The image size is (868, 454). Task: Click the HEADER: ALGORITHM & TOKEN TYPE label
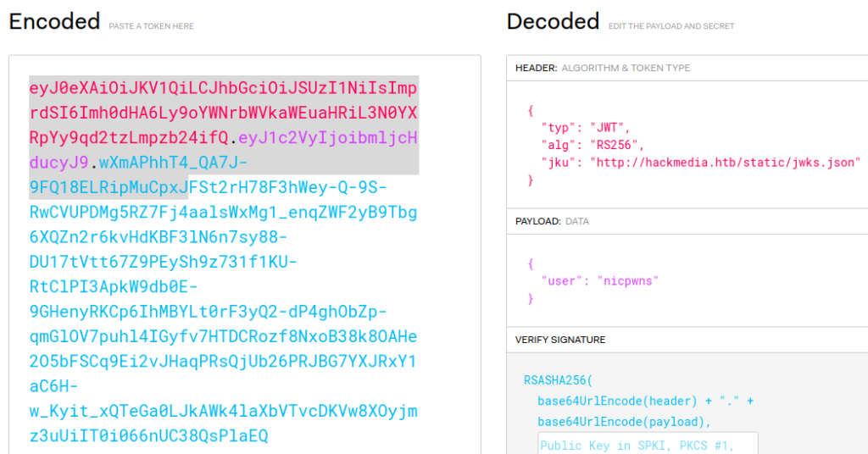pyautogui.click(x=603, y=68)
